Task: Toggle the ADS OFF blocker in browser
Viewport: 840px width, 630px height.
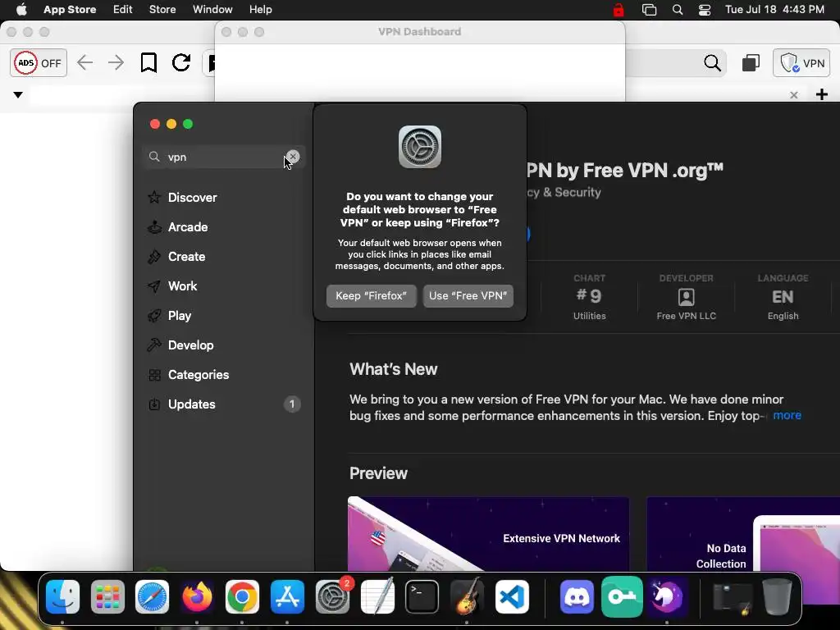Action: point(39,62)
